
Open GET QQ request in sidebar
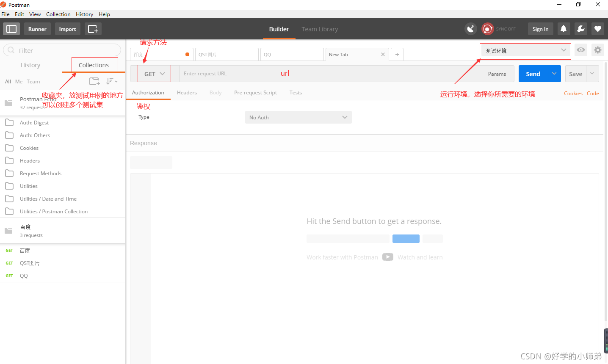[63, 276]
